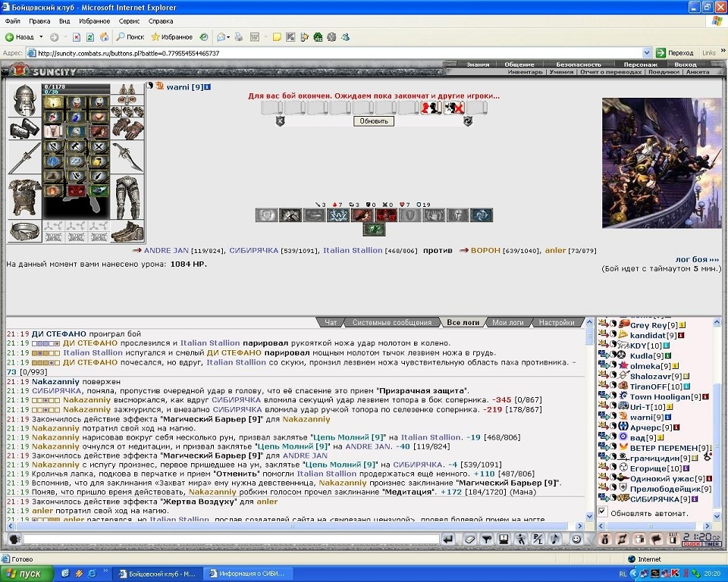Click the Home page icon in IE toolbar
Image resolution: width=728 pixels, height=582 pixels.
(x=105, y=37)
